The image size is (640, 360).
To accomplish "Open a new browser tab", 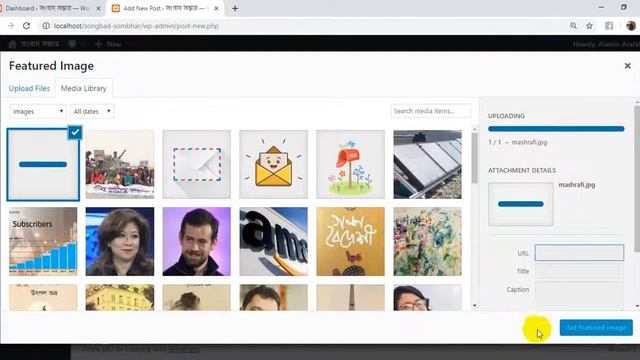I will [235, 8].
